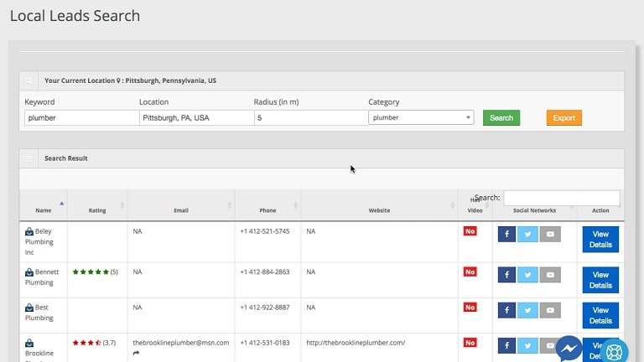Sort results by Rating column
The width and height of the screenshot is (644, 362).
coord(97,210)
